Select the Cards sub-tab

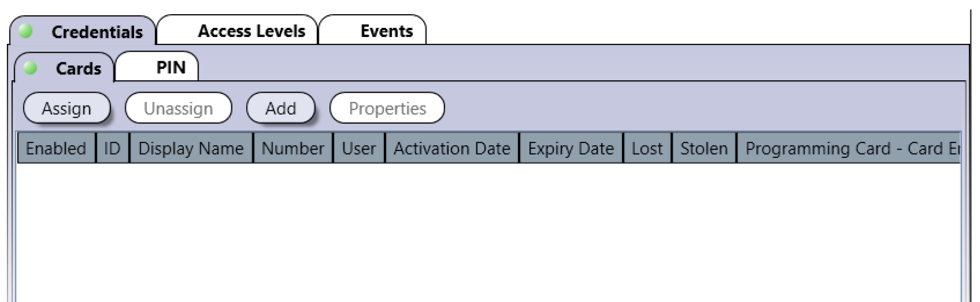point(64,68)
